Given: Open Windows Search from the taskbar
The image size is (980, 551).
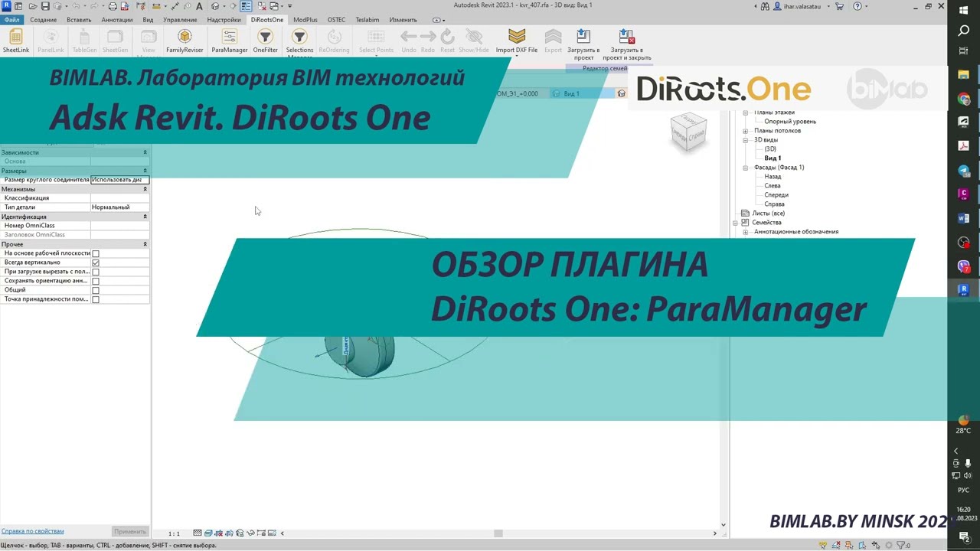Looking at the screenshot, I should (964, 31).
